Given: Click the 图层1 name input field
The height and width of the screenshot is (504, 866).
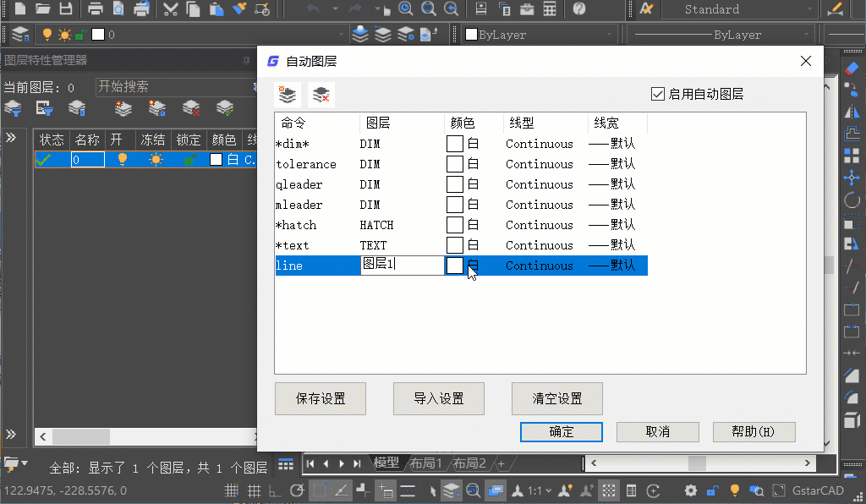Looking at the screenshot, I should [403, 265].
